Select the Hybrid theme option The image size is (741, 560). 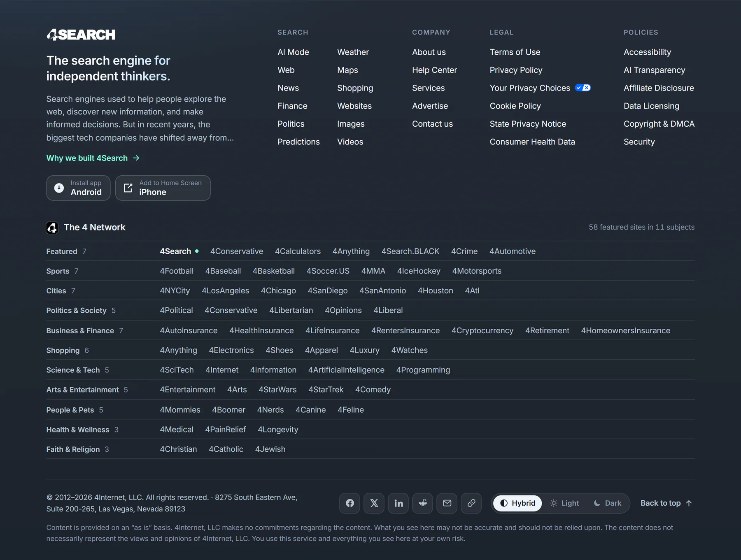point(517,503)
